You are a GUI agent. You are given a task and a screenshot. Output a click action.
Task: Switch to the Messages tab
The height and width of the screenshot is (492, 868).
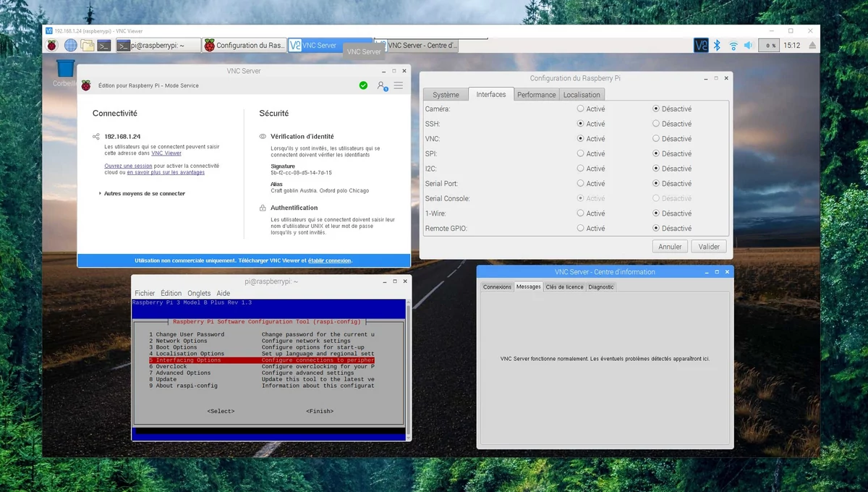528,287
